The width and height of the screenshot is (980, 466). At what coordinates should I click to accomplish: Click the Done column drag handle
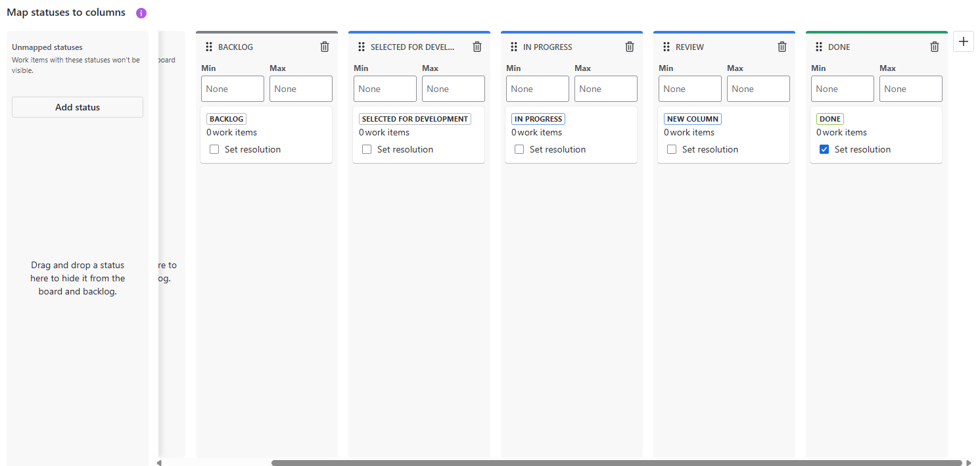(819, 47)
